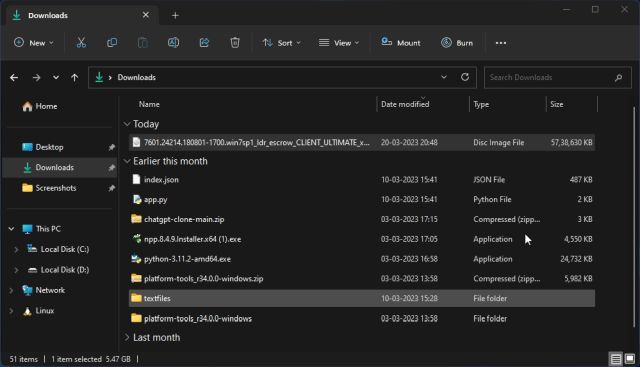Select the win7sp1 disc image file
The height and width of the screenshot is (367, 640).
(x=362, y=142)
